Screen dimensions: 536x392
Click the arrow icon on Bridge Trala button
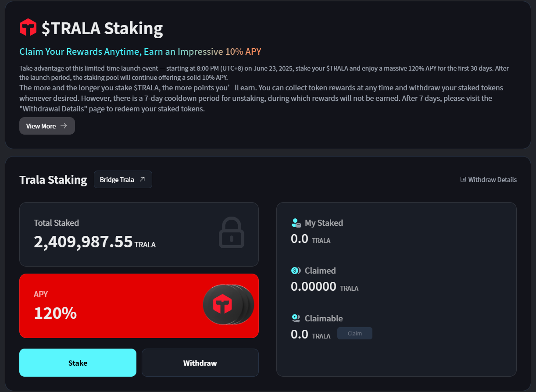pyautogui.click(x=142, y=179)
